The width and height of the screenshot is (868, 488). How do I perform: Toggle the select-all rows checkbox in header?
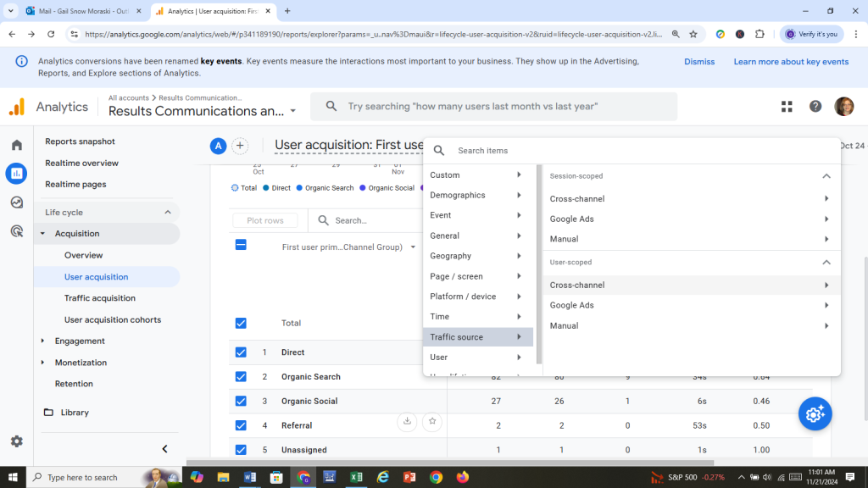click(x=241, y=245)
